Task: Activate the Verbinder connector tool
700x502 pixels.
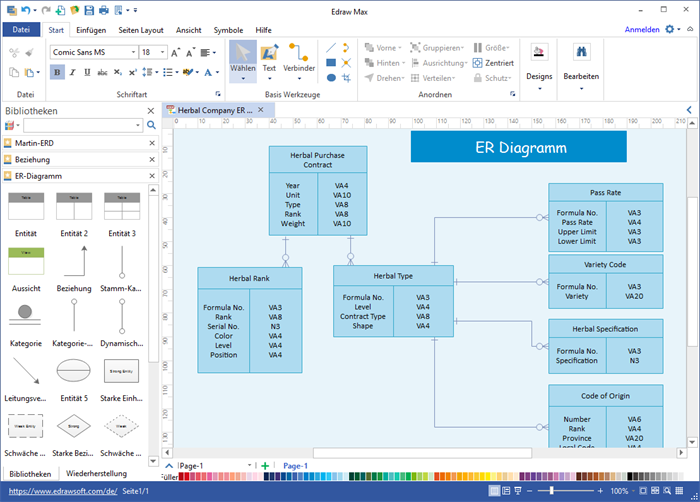Action: point(298,58)
